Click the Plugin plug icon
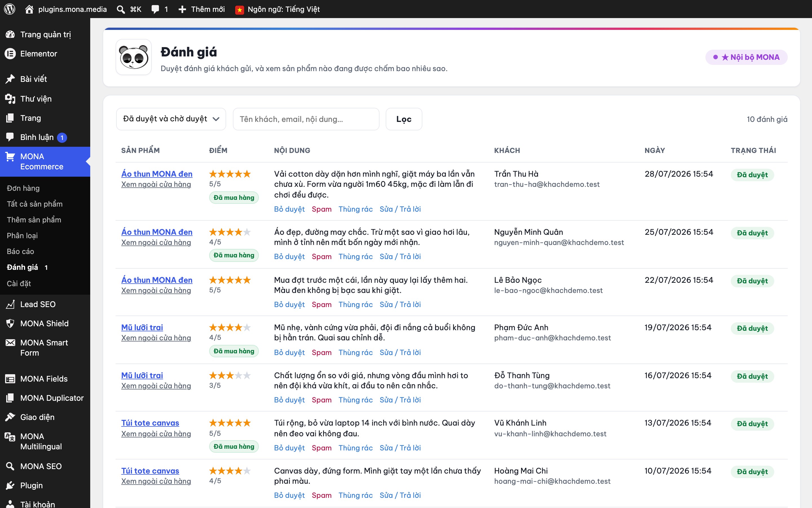Screen dimensions: 812x508 pyautogui.click(x=10, y=485)
